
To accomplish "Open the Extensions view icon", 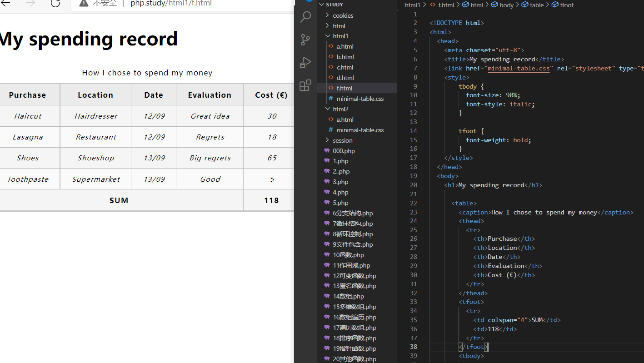I will (305, 85).
